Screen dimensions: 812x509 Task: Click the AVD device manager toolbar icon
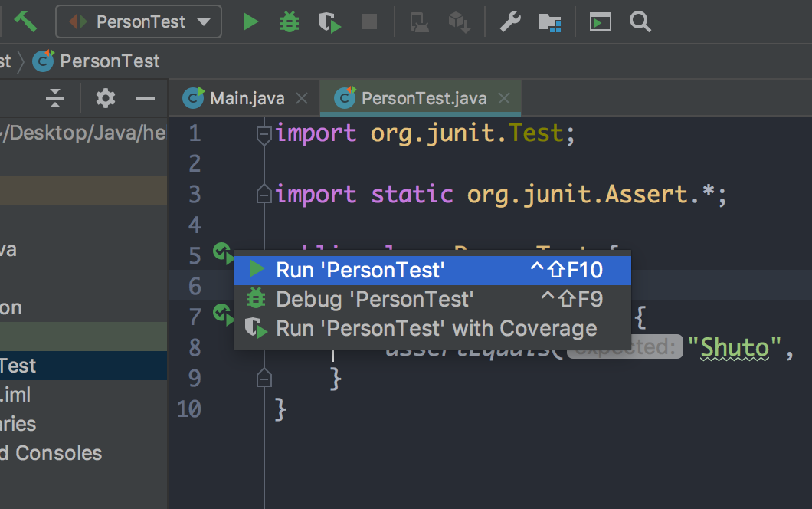[419, 22]
